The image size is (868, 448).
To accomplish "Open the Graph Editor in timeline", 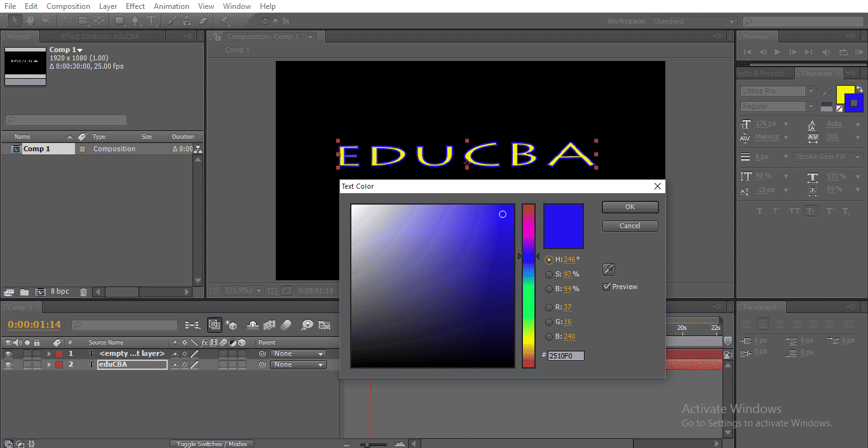I will click(x=324, y=325).
